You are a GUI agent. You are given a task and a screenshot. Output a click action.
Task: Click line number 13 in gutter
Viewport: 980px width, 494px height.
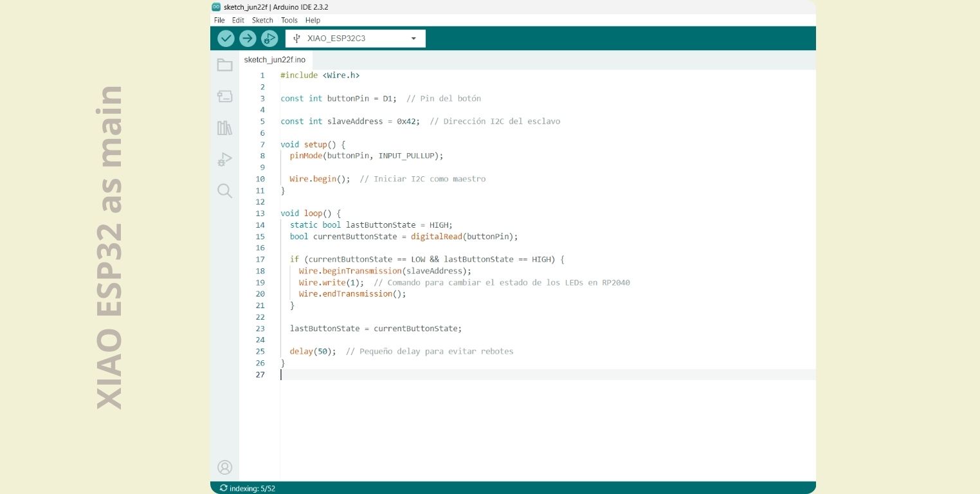tap(260, 213)
